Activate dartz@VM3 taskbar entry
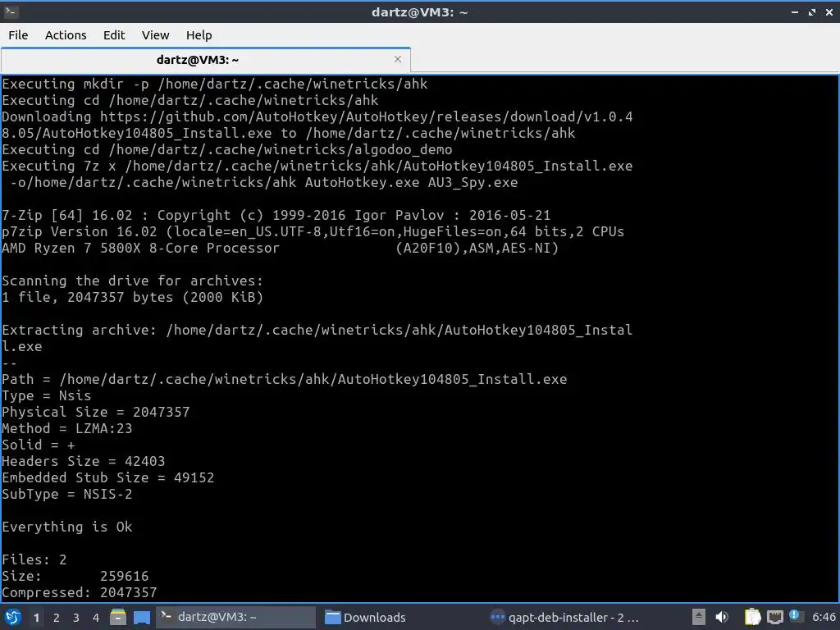The height and width of the screenshot is (630, 840). click(x=235, y=617)
